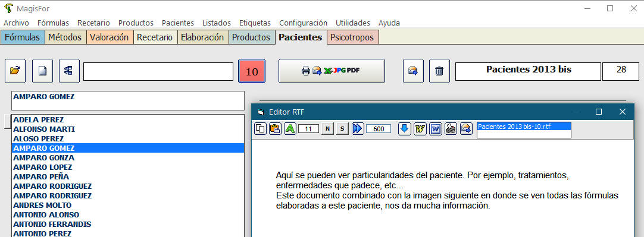Switch to the Recetario tab

coord(155,37)
